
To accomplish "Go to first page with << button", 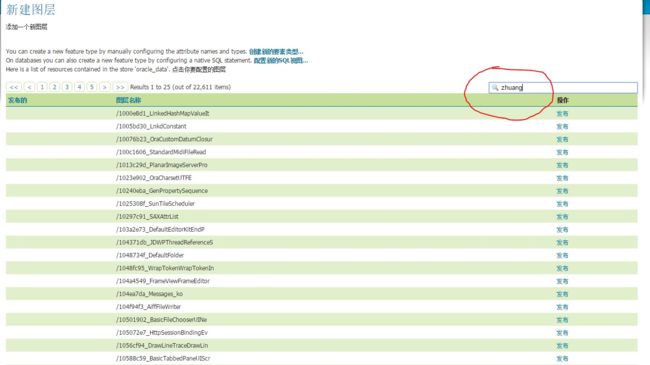I will point(14,87).
